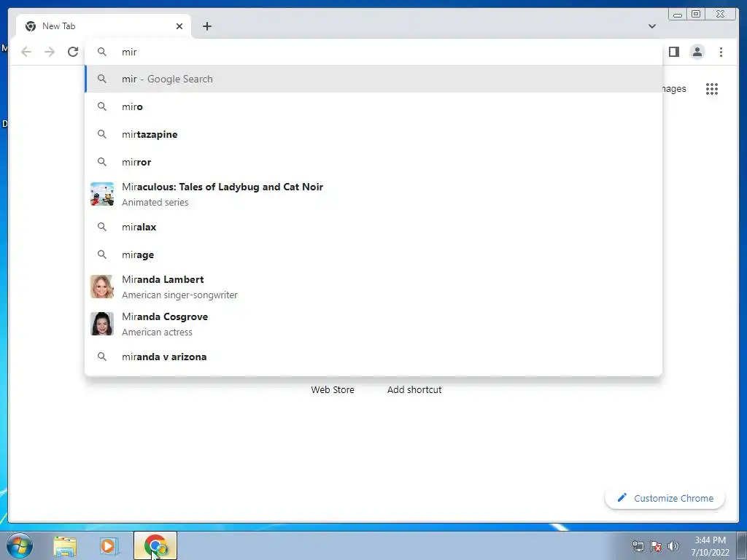Click Miraculous series thumbnail image
747x560 pixels.
[x=102, y=194]
